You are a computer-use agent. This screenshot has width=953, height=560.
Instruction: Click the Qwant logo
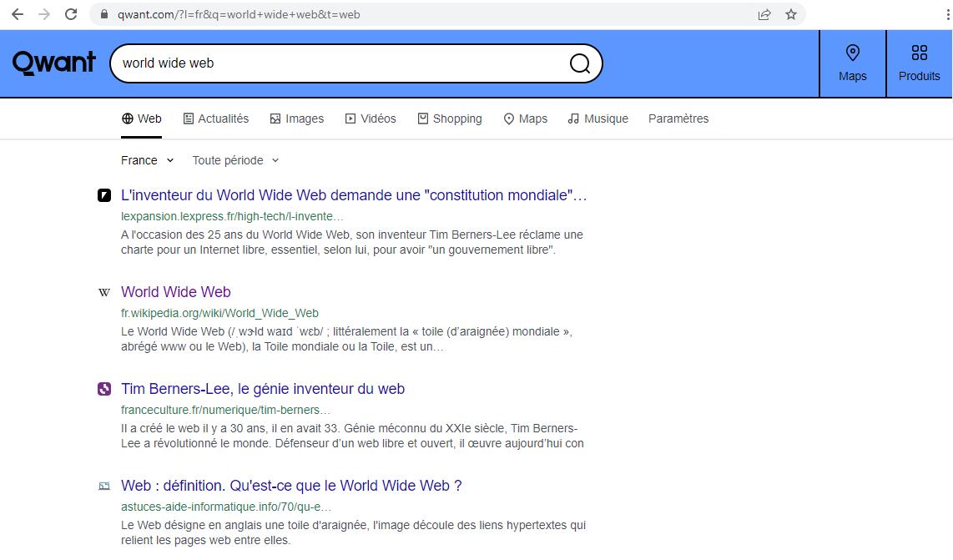click(54, 63)
